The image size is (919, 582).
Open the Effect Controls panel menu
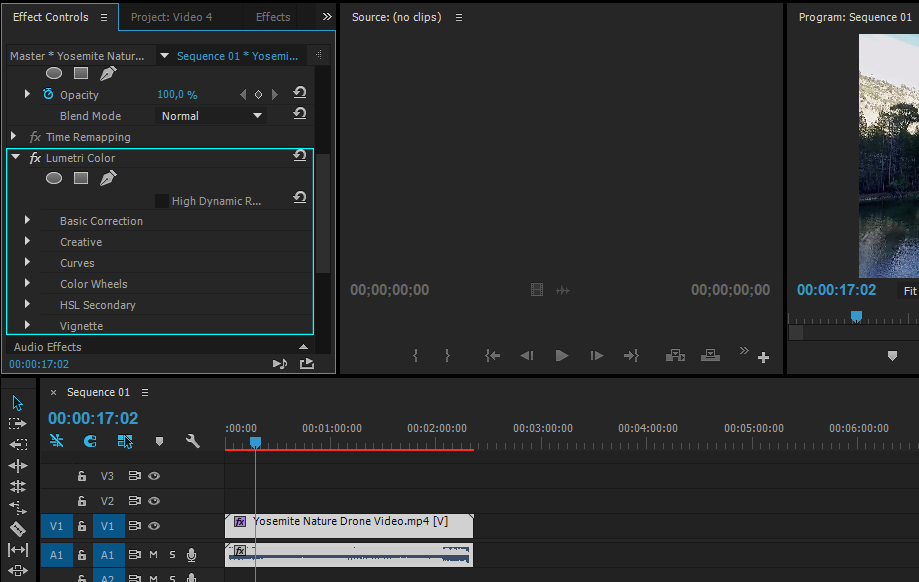[x=103, y=17]
